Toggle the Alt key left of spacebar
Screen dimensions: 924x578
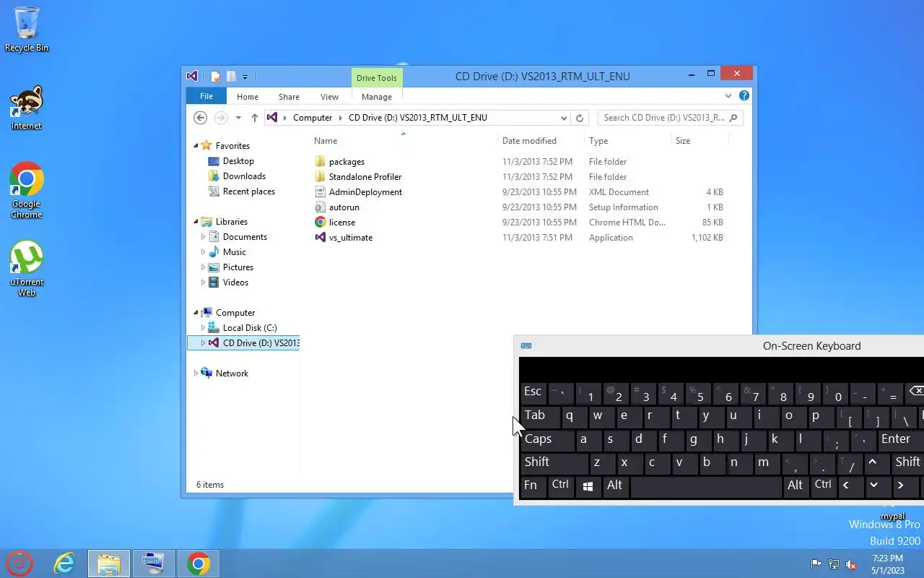tap(615, 486)
